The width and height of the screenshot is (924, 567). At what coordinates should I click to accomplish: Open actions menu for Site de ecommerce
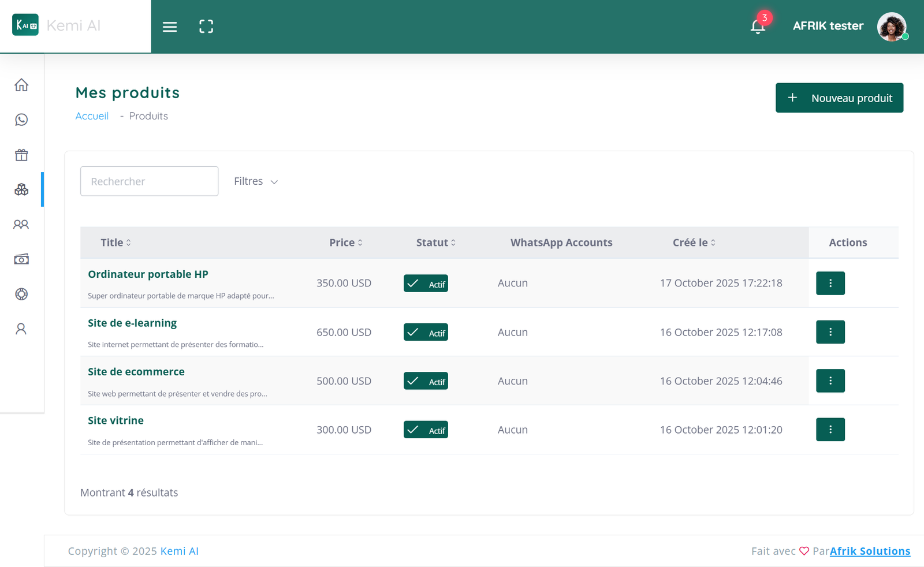pyautogui.click(x=830, y=381)
